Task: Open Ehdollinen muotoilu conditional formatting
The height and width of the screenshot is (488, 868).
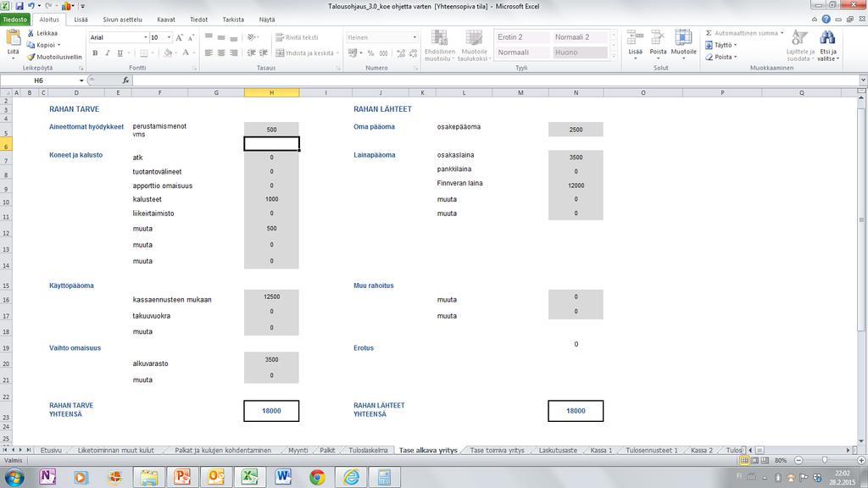Action: click(x=440, y=46)
